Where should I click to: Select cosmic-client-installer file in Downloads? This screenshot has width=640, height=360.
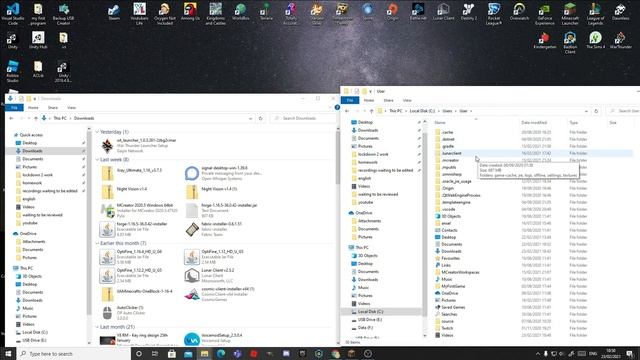(x=220, y=294)
